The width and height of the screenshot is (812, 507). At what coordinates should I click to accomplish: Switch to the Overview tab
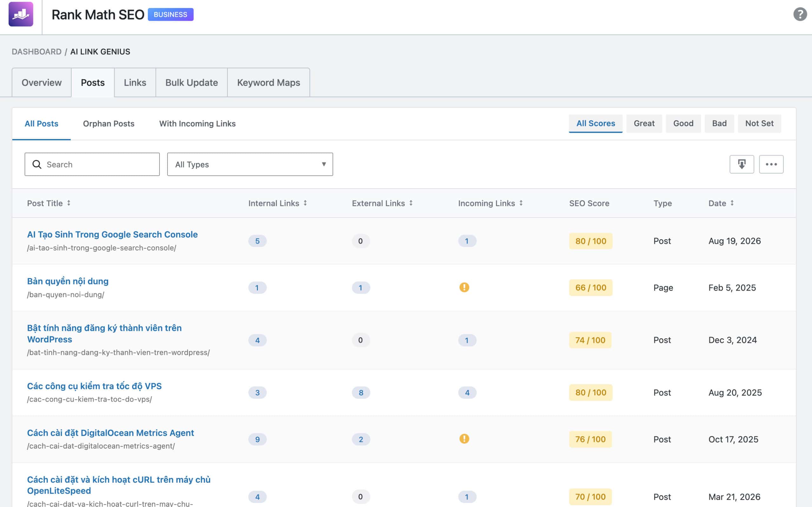tap(42, 83)
